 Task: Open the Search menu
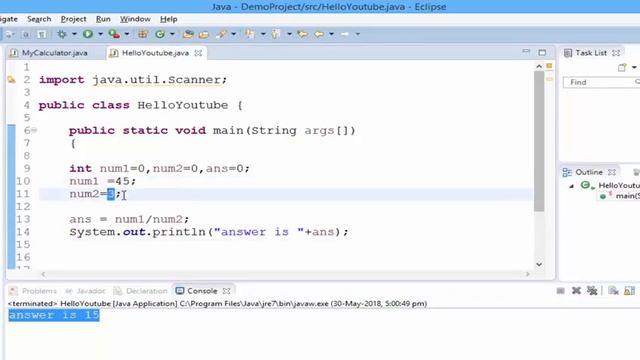click(x=39, y=19)
